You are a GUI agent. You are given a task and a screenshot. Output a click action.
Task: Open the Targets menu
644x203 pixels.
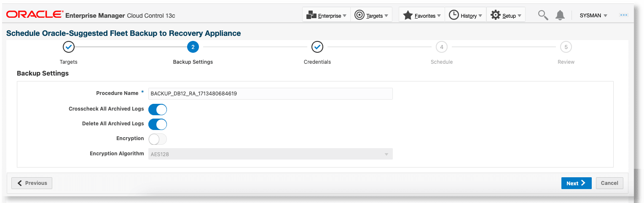pyautogui.click(x=371, y=15)
